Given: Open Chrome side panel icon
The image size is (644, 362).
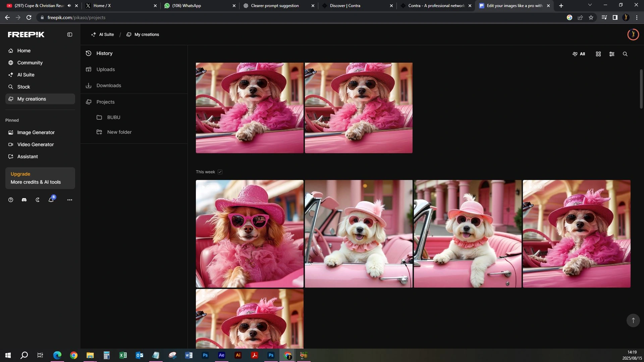Looking at the screenshot, I should point(615,17).
